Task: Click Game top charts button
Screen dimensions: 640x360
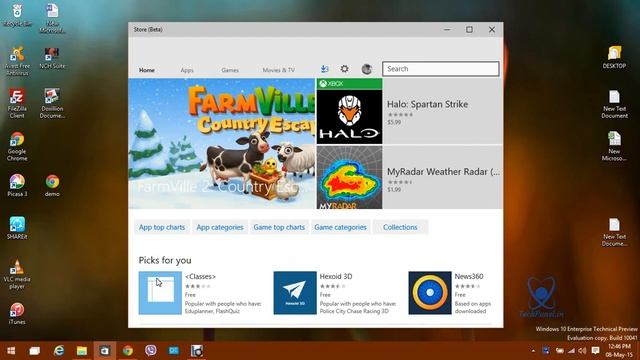Action: click(x=279, y=227)
